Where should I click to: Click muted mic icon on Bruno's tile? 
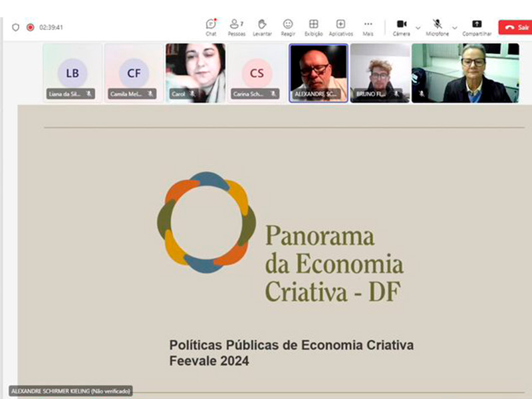396,94
